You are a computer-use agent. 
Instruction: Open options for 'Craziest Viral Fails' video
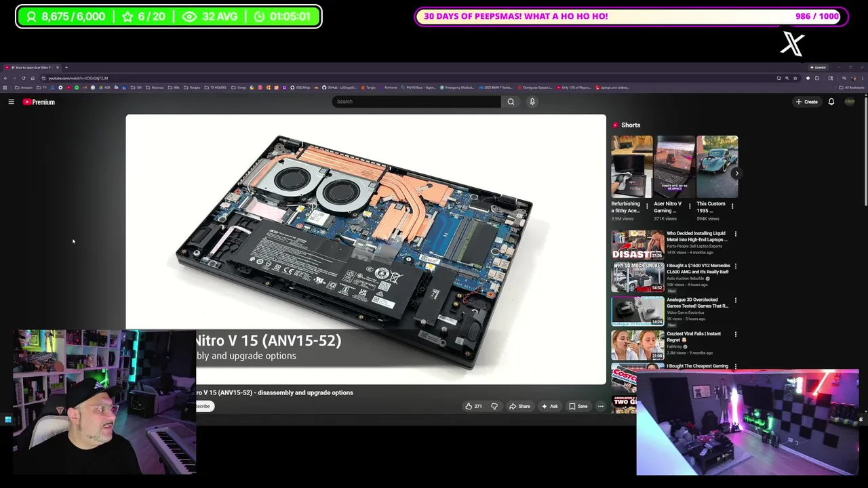click(x=736, y=334)
